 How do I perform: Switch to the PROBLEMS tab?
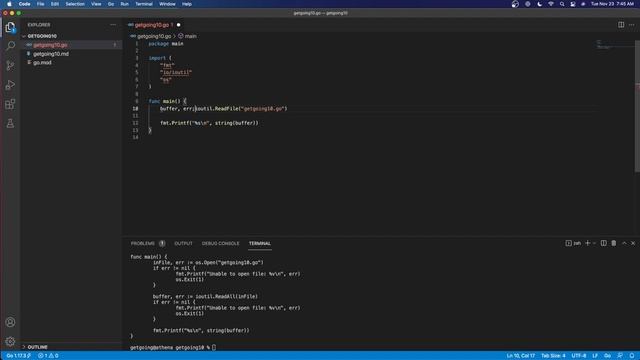coord(142,243)
